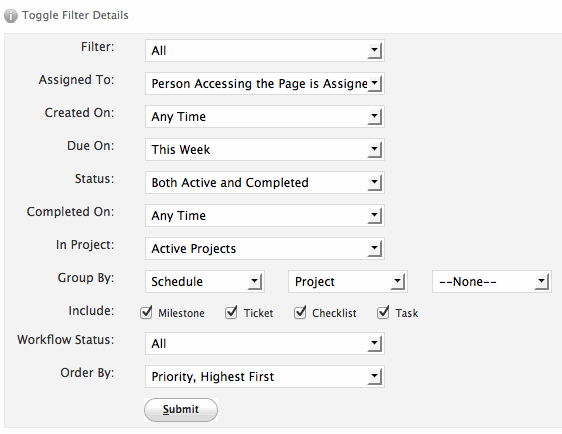This screenshot has width=562, height=434.
Task: Click the Submit button
Action: pos(181,410)
